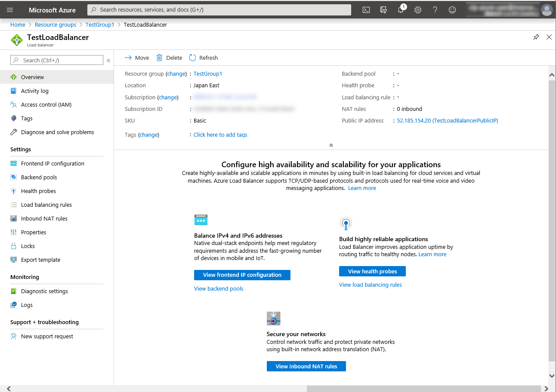The height and width of the screenshot is (392, 556).
Task: Focus the top global search box
Action: pos(219,10)
